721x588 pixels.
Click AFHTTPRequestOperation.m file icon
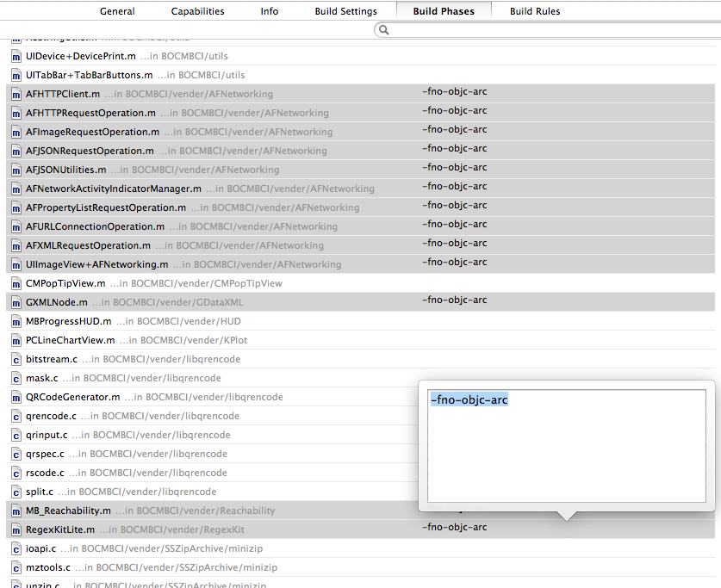click(16, 113)
